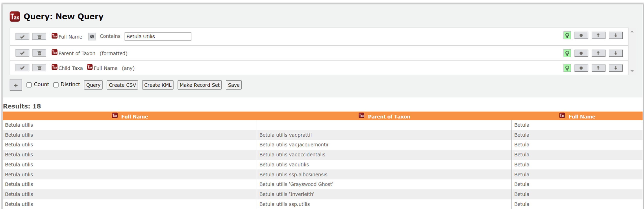This screenshot has width=644, height=209.
Task: Run the Query
Action: click(x=93, y=85)
